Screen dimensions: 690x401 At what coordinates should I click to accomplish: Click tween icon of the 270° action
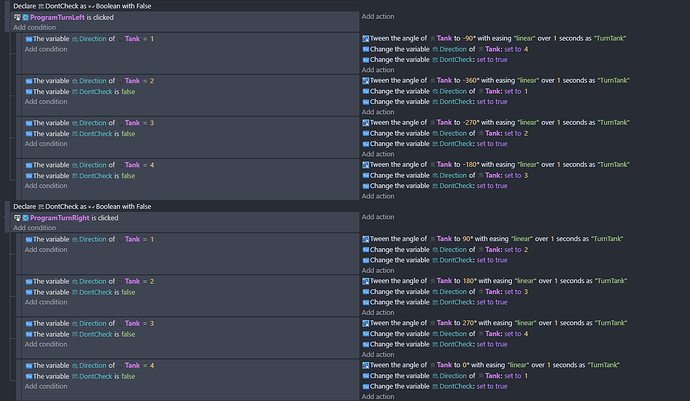pos(366,323)
